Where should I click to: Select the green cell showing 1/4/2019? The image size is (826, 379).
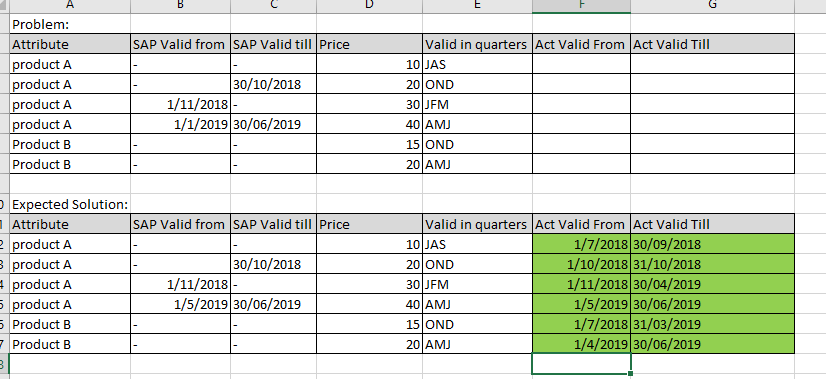click(581, 345)
